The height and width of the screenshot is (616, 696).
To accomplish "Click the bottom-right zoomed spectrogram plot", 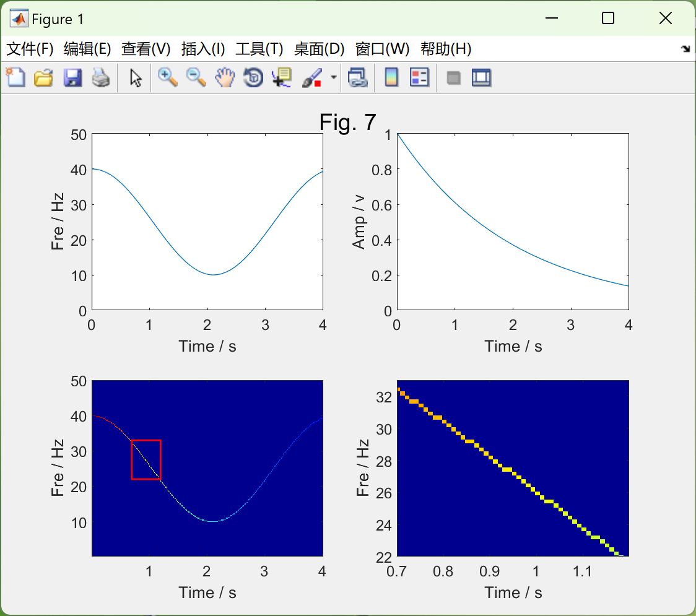I will 513,468.
